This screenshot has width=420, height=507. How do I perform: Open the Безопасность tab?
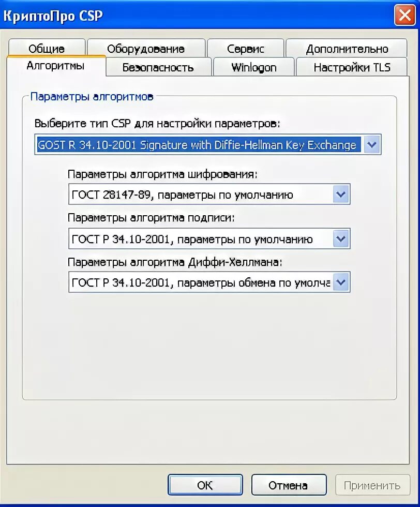click(x=158, y=67)
